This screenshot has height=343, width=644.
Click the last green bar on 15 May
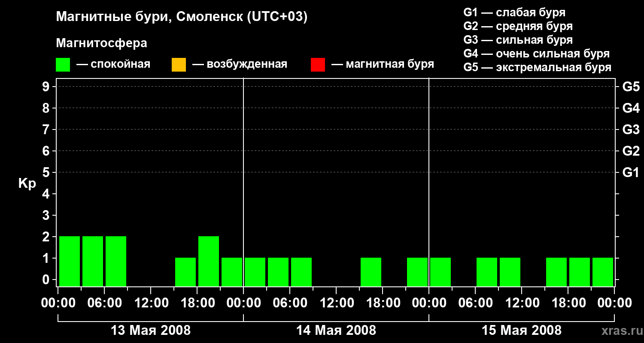603,272
